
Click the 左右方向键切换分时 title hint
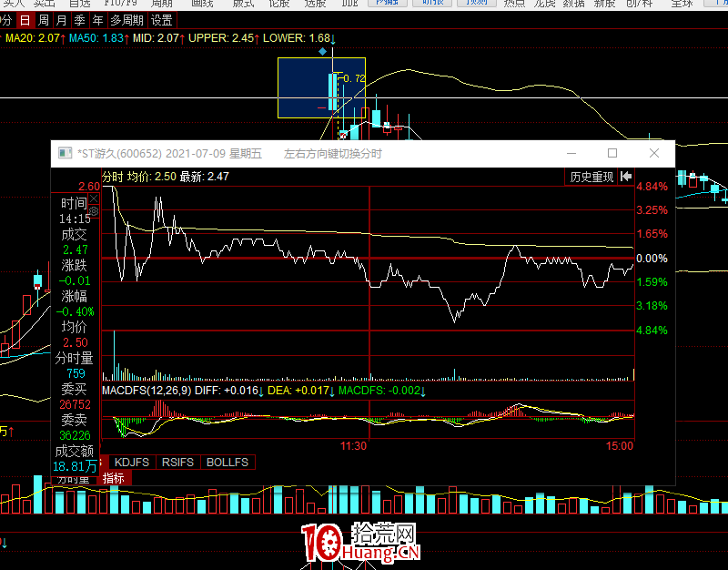point(332,154)
